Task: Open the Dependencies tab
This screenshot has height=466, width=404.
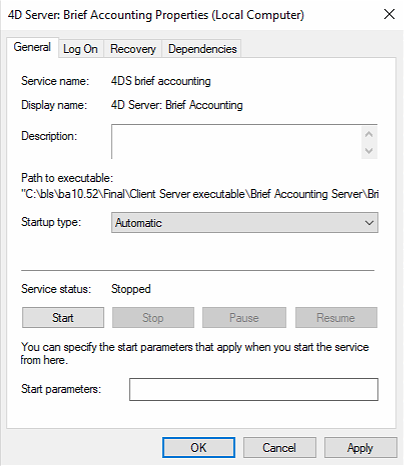Action: click(202, 49)
